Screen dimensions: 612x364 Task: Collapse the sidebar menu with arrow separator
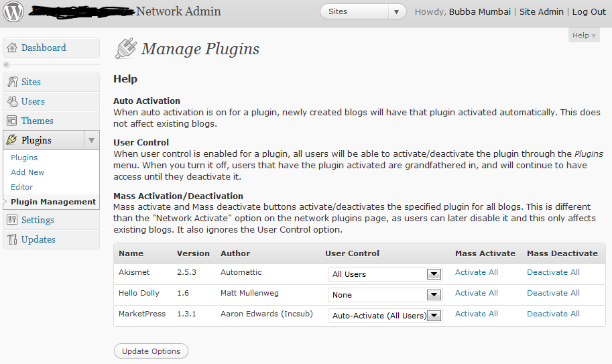pos(6,64)
